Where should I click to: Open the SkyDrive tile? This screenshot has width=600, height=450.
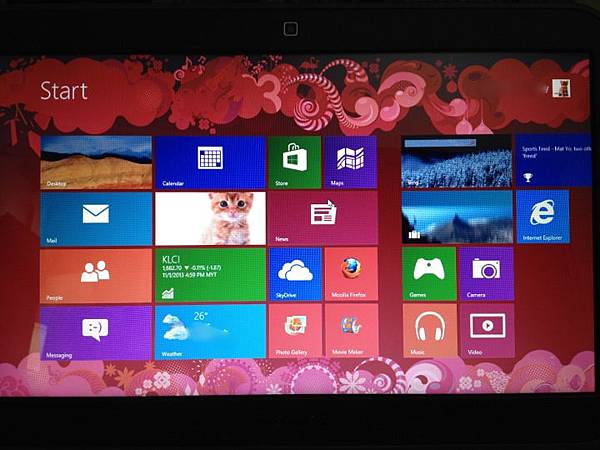click(295, 274)
